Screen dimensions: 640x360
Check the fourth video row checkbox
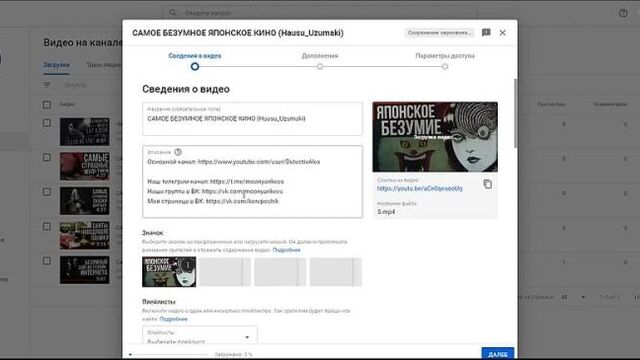click(47, 227)
